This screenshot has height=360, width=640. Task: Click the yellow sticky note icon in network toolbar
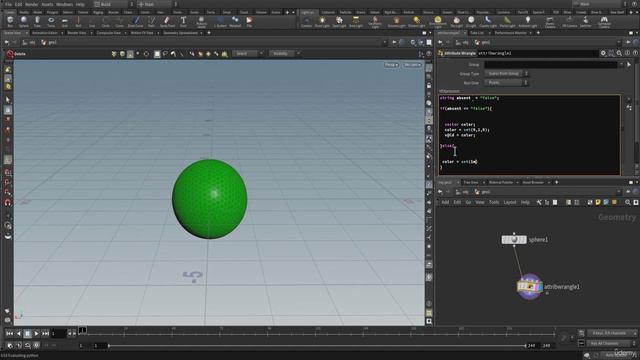(x=598, y=202)
